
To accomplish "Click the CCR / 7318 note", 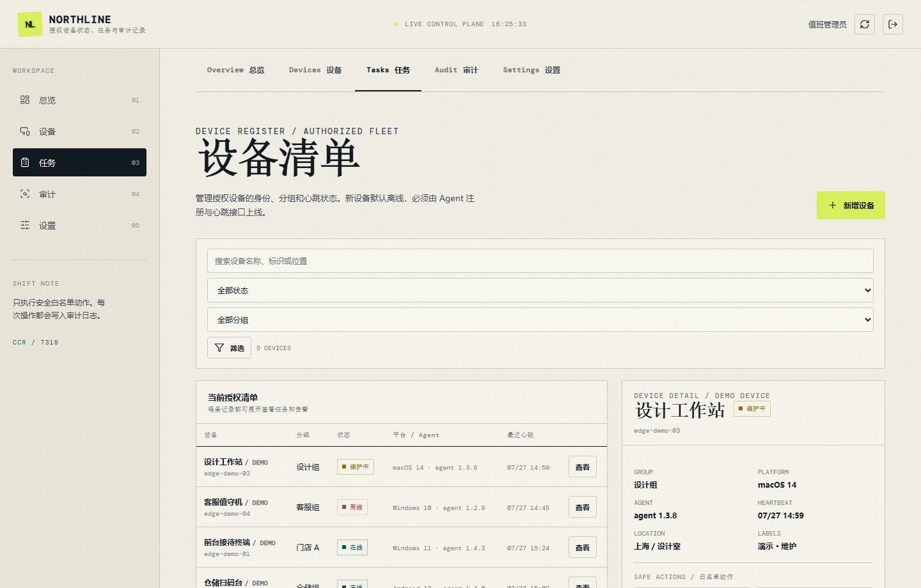I will pos(35,342).
